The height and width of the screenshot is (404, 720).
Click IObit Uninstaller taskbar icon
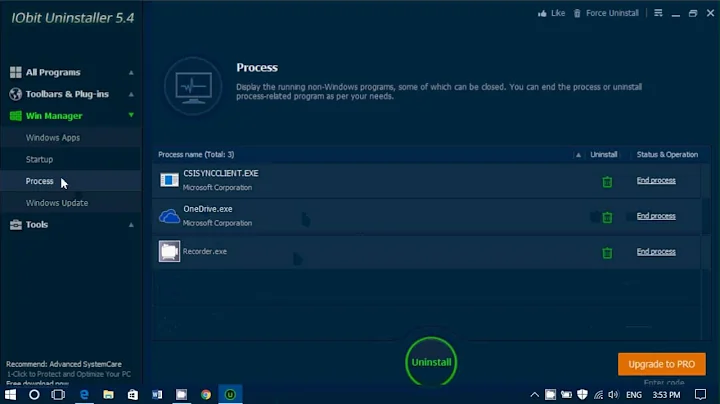230,394
